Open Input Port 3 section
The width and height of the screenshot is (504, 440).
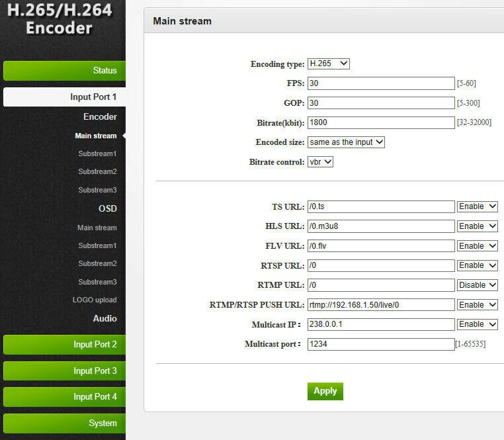pyautogui.click(x=64, y=371)
